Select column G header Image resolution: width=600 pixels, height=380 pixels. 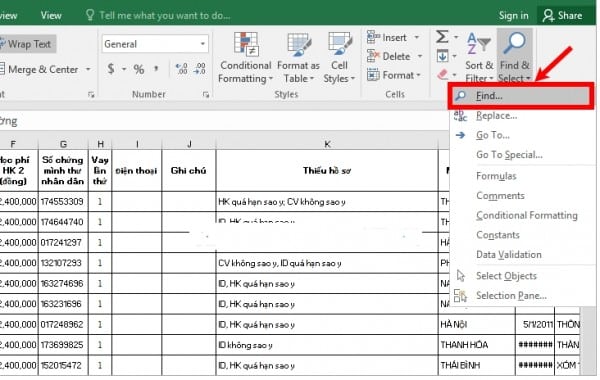(x=63, y=144)
